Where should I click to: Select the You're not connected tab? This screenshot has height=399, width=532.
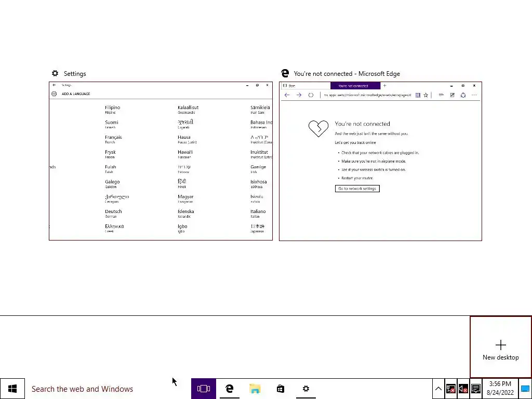pos(355,86)
